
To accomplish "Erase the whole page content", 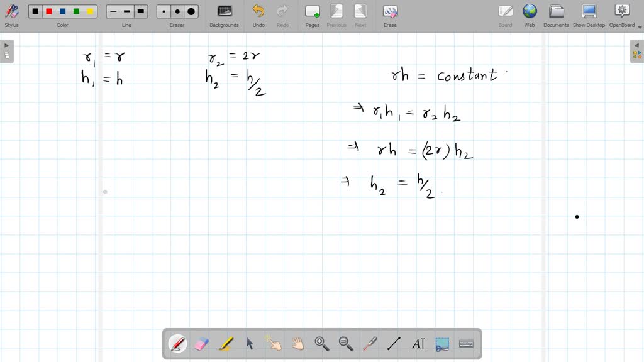I will pos(390,16).
